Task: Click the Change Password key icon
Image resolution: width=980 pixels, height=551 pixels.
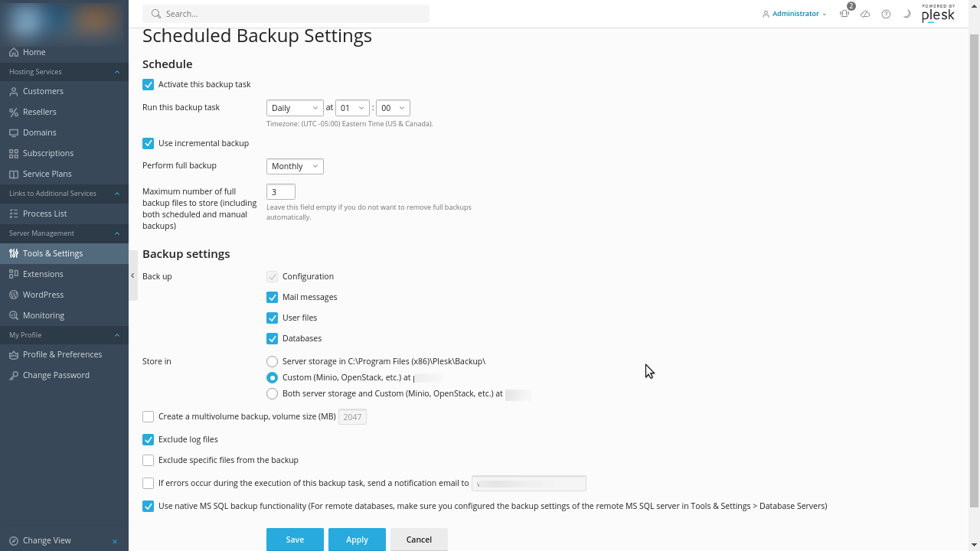Action: click(14, 375)
